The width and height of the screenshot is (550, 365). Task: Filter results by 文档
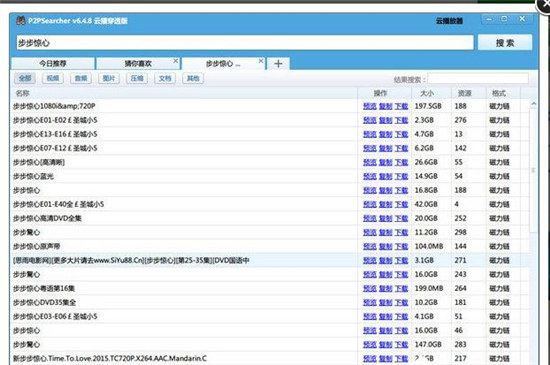point(165,78)
